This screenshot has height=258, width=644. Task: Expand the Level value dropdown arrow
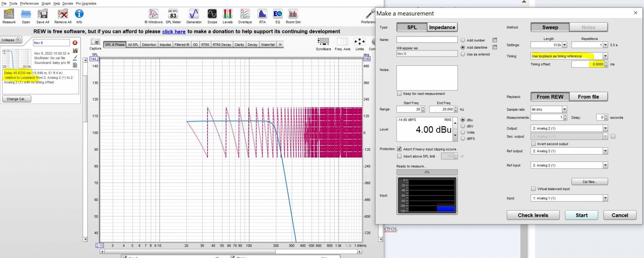click(x=455, y=135)
